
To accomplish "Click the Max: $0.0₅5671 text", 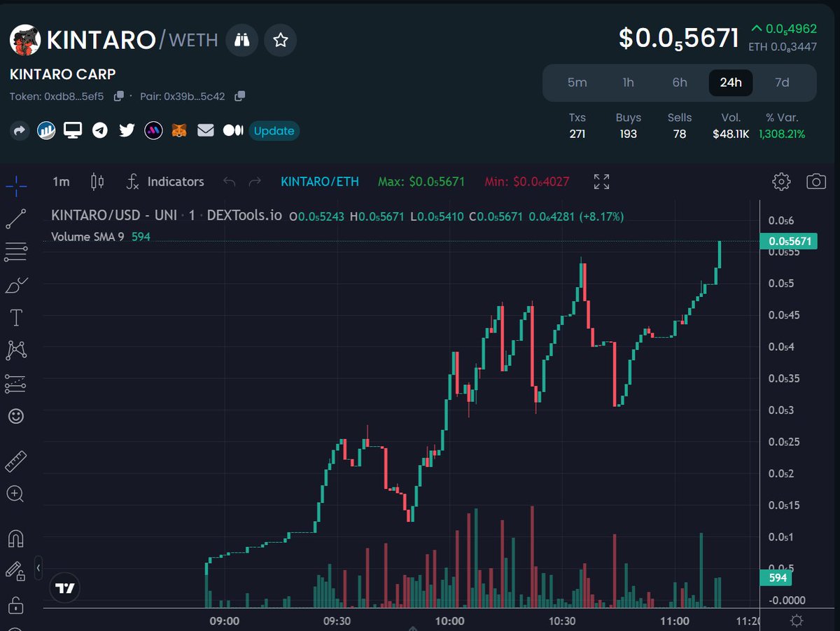I will pyautogui.click(x=421, y=182).
